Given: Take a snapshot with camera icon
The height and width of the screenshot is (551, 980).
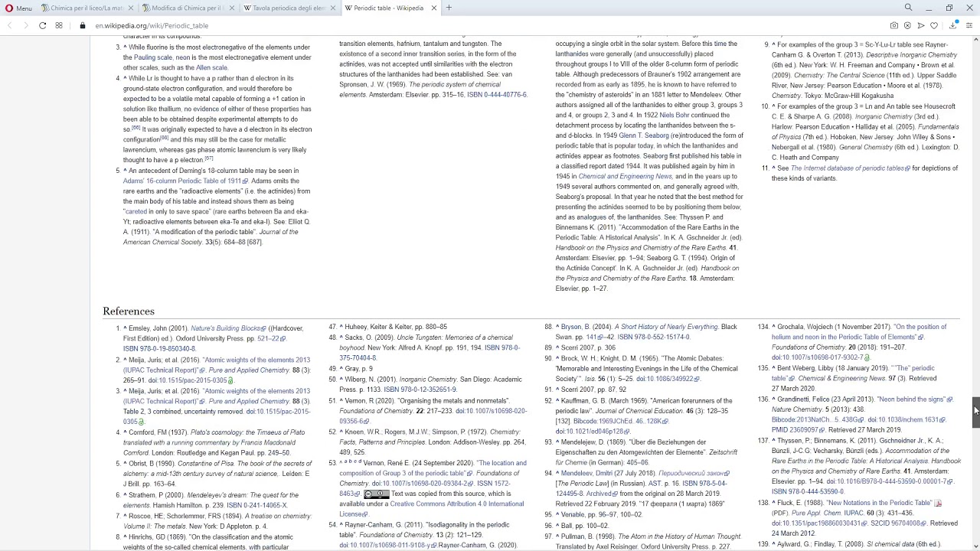Looking at the screenshot, I should pos(893,25).
